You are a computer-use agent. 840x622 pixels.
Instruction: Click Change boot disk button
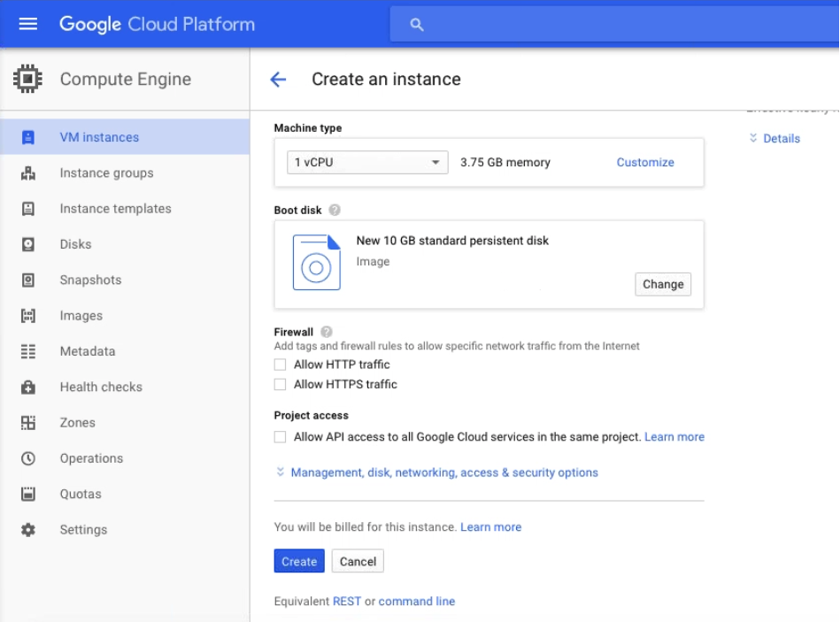663,284
